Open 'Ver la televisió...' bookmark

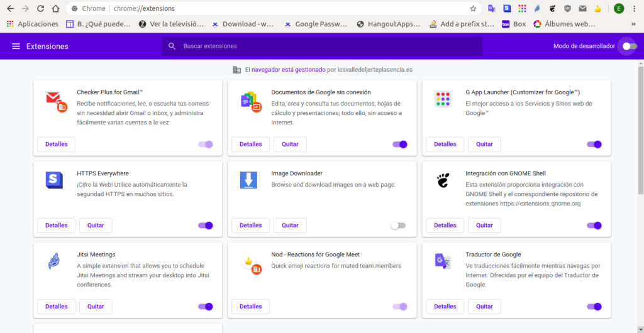[x=171, y=25]
